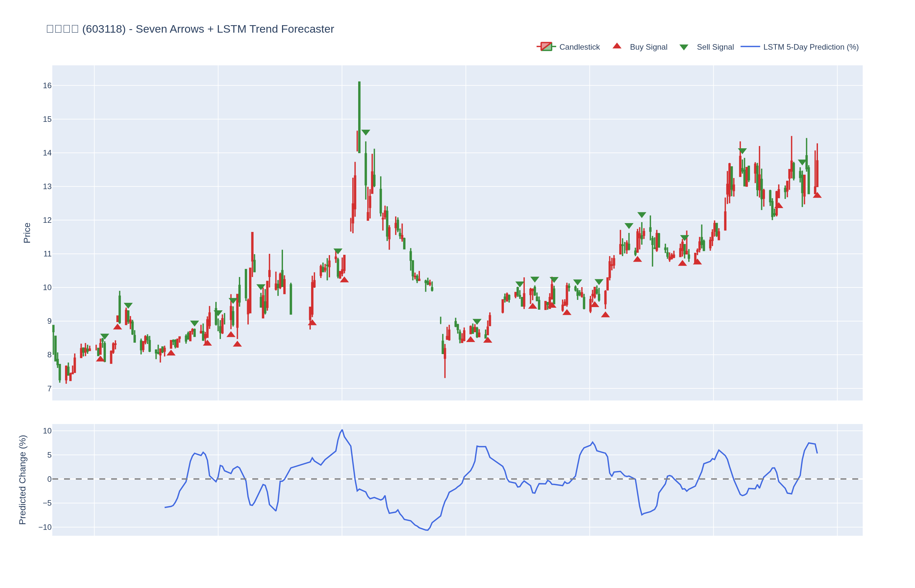This screenshot has height=588, width=915.
Task: Click the sell signal marker at the price peak
Action: point(365,132)
